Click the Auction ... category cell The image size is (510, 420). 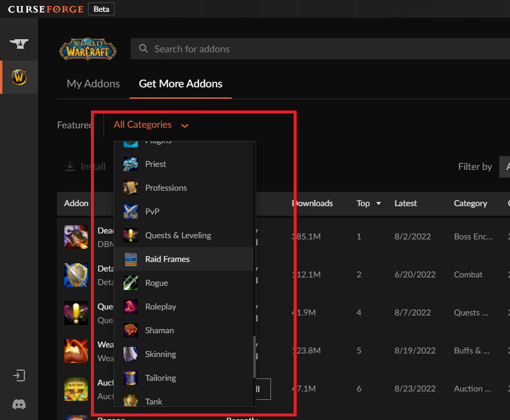pos(473,389)
